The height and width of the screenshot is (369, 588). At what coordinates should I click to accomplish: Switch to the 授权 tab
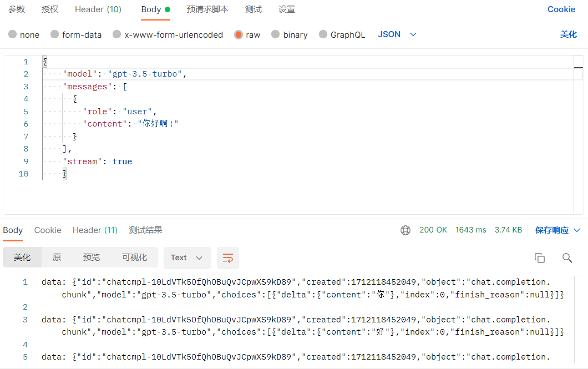point(50,9)
